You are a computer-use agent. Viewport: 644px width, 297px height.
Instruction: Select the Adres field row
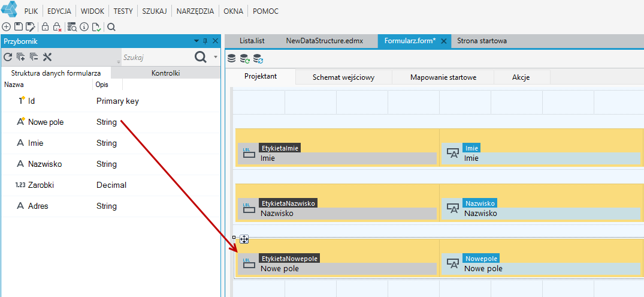click(x=110, y=206)
